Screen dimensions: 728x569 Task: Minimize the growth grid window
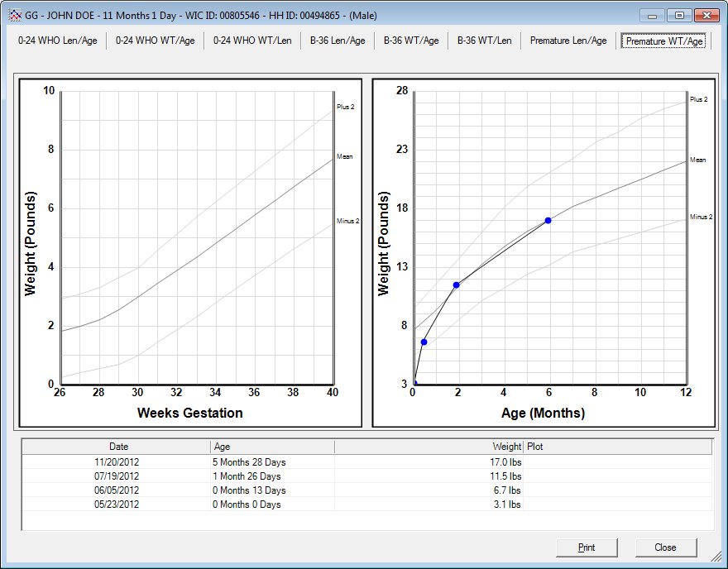click(652, 16)
